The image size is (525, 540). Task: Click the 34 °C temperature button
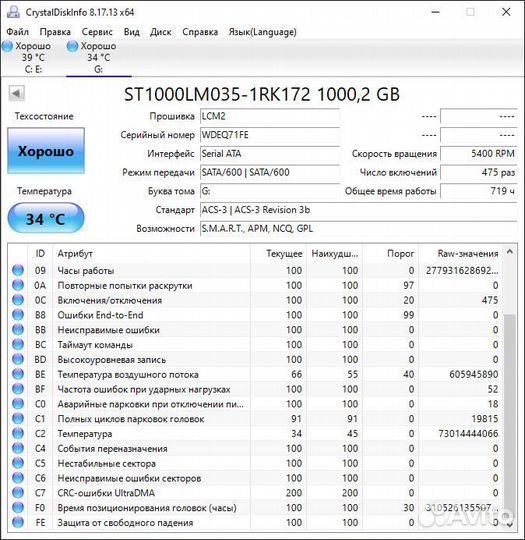[x=46, y=219]
